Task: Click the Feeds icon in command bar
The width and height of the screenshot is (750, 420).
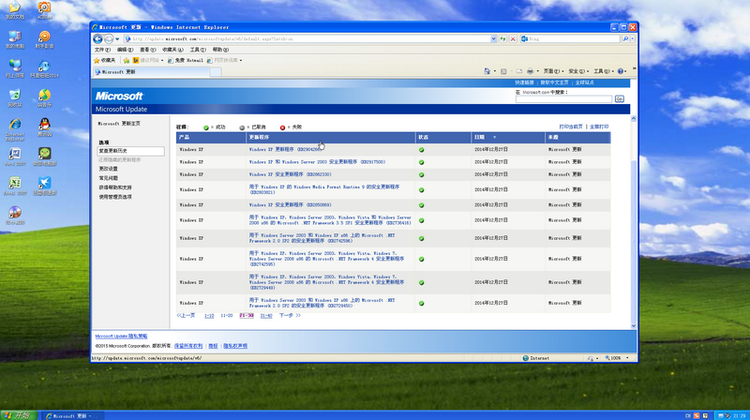Action: tap(503, 71)
